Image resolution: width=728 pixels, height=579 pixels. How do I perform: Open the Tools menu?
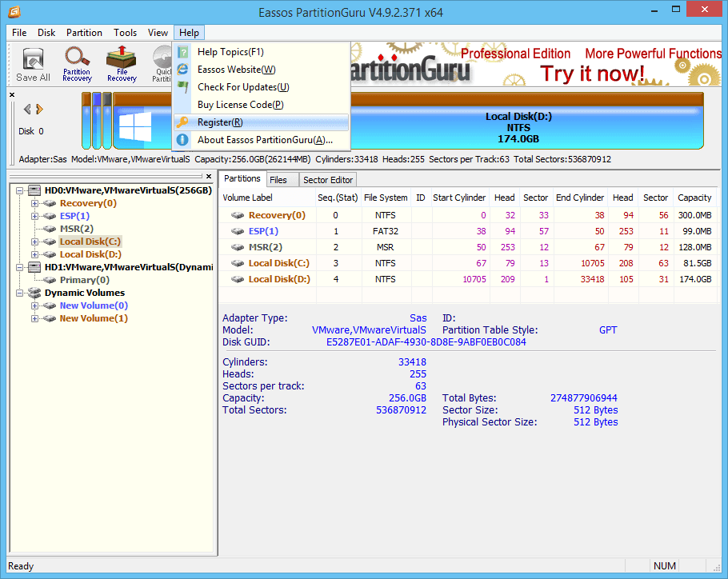[125, 33]
